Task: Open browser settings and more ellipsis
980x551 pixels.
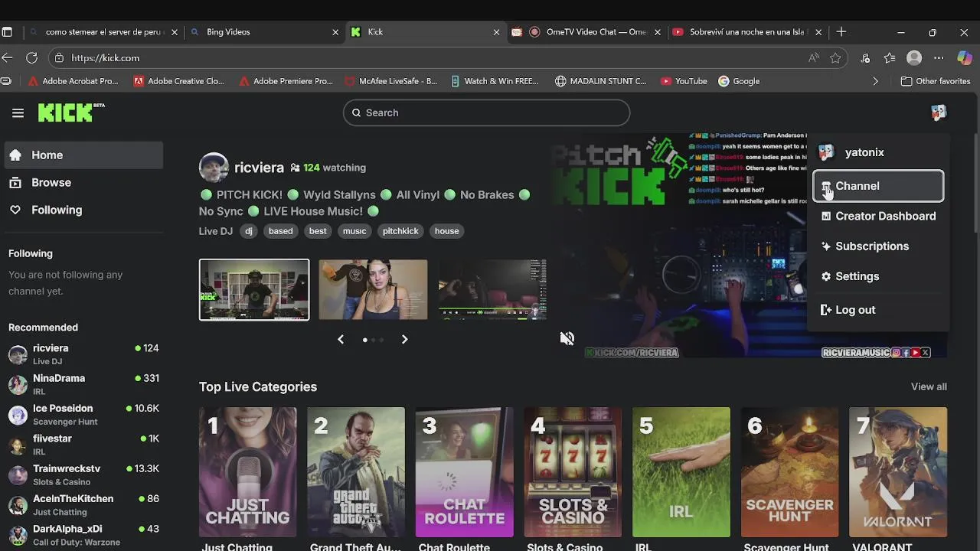Action: [939, 58]
